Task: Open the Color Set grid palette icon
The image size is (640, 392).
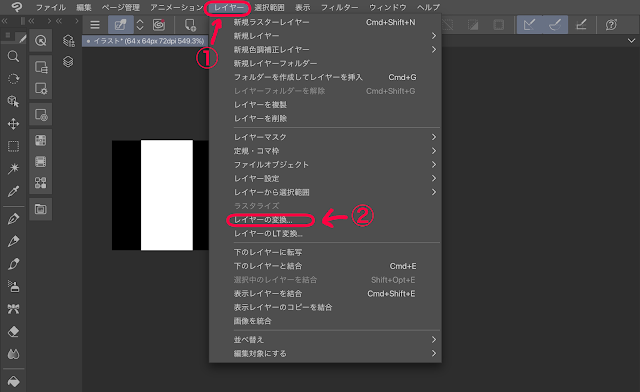Action: [40, 140]
